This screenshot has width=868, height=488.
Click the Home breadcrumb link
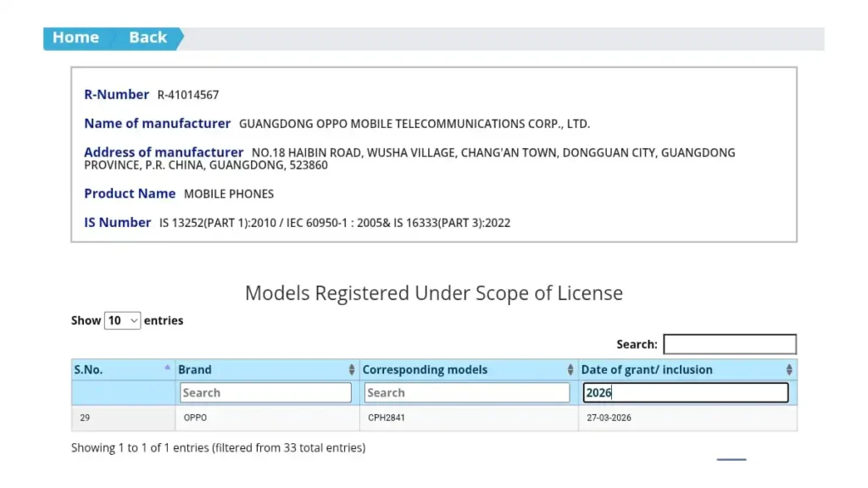tap(75, 38)
